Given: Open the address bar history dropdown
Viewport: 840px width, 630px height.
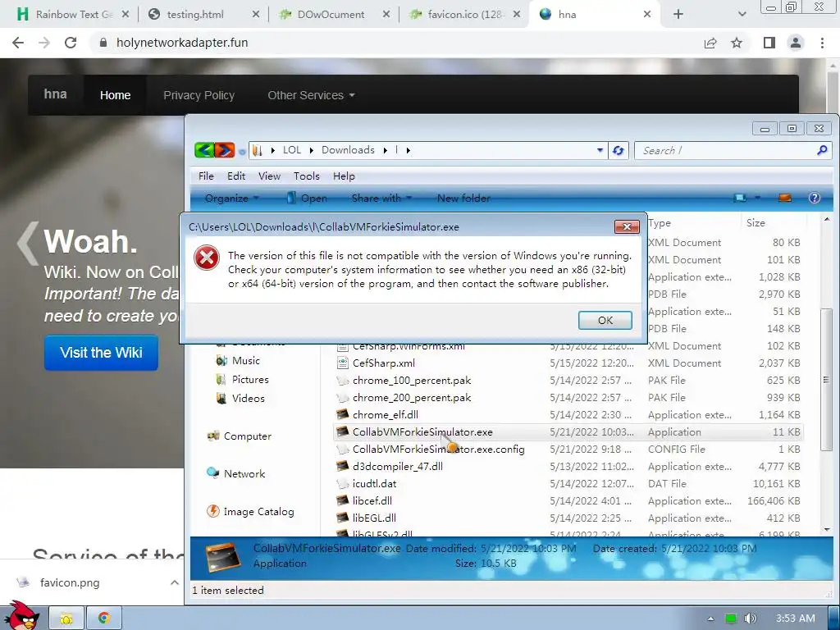Looking at the screenshot, I should 600,151.
